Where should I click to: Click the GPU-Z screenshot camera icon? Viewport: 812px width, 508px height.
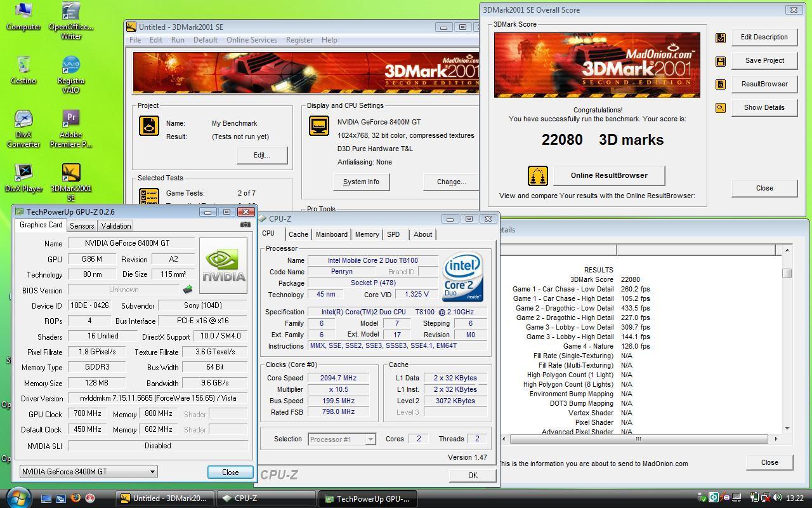click(246, 224)
